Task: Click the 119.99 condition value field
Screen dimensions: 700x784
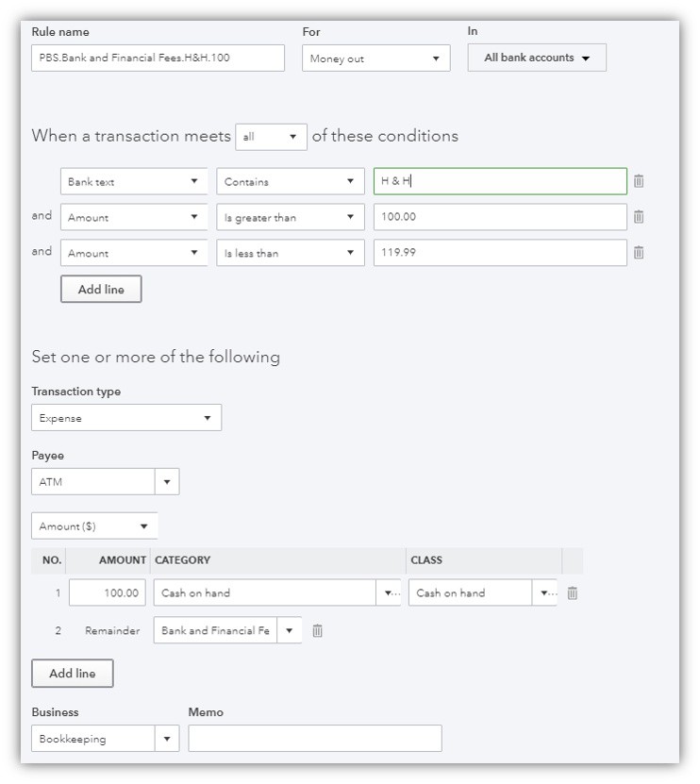Action: point(500,253)
